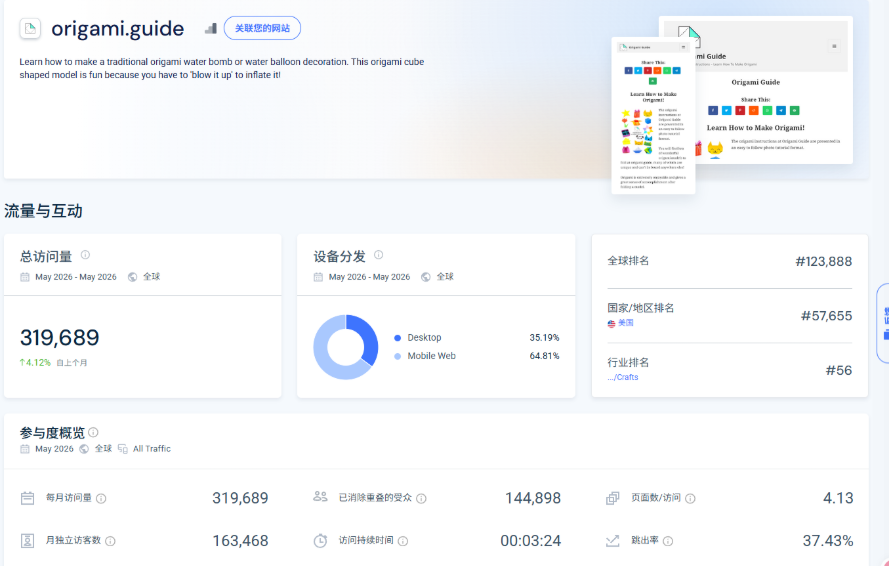
Task: Click the 流量与互动 section heading
Action: (x=43, y=211)
